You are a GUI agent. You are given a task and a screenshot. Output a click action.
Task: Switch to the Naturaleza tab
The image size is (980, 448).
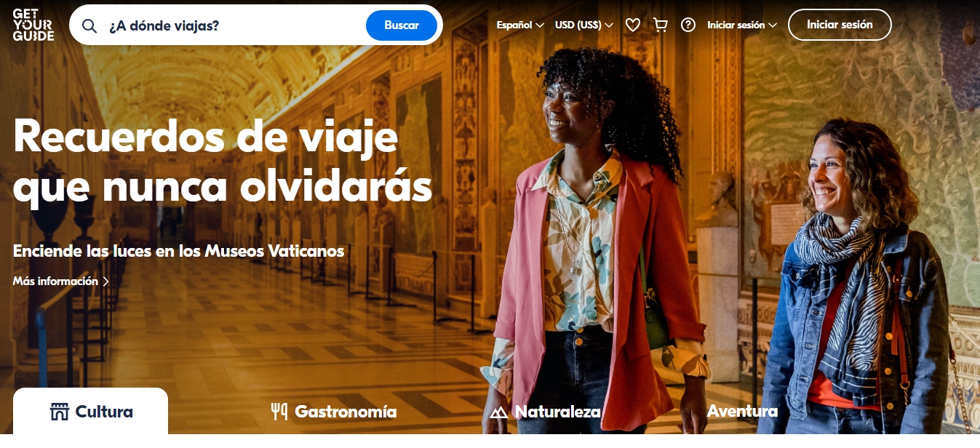click(546, 412)
